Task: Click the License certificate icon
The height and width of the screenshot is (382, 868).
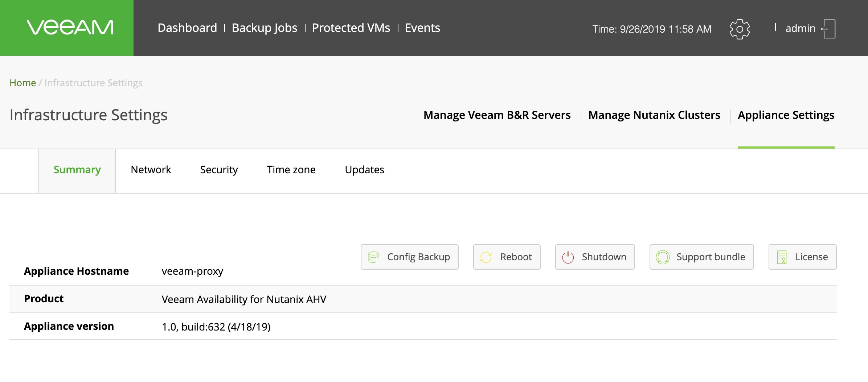Action: click(782, 257)
